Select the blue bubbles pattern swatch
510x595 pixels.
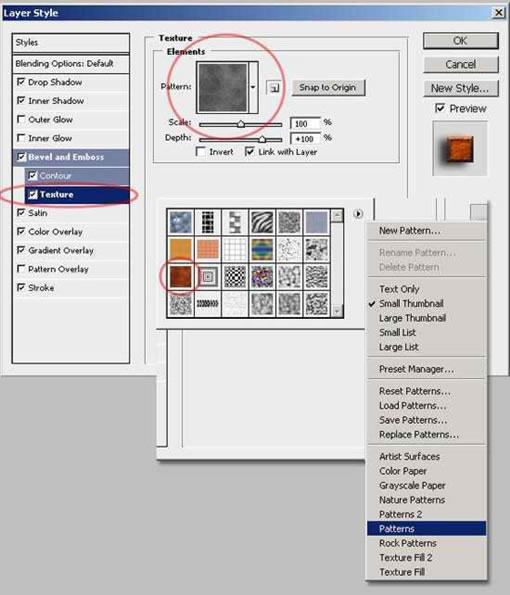(x=181, y=222)
